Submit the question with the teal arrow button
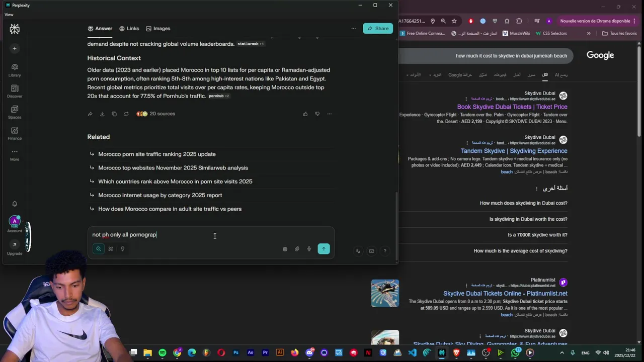The width and height of the screenshot is (644, 362). (324, 249)
